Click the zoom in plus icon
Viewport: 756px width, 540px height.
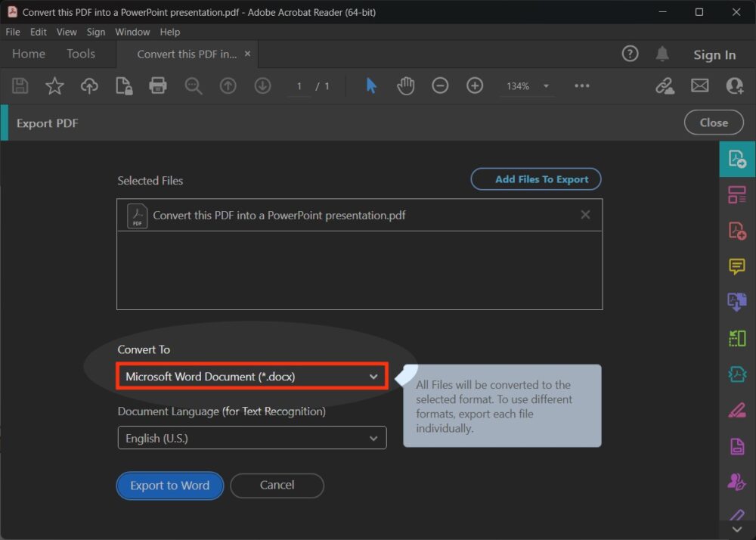pyautogui.click(x=475, y=86)
